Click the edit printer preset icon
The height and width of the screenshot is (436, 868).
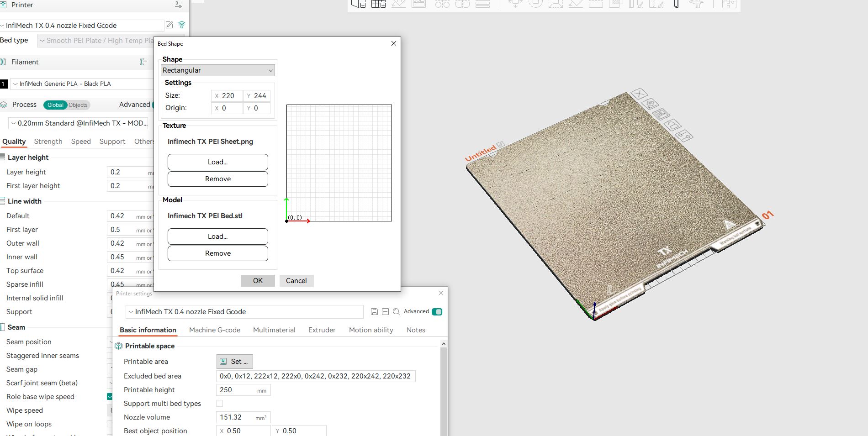pyautogui.click(x=169, y=25)
